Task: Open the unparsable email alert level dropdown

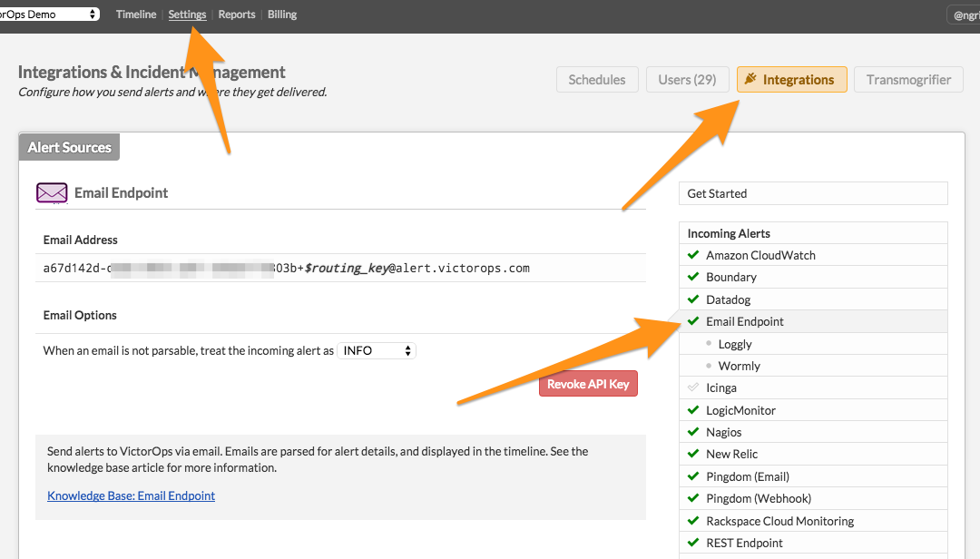Action: [x=377, y=351]
